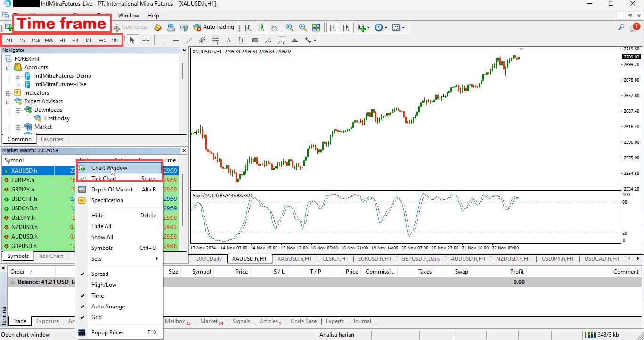The height and width of the screenshot is (340, 644).
Task: Switch chart to line chart icon
Action: tap(274, 27)
